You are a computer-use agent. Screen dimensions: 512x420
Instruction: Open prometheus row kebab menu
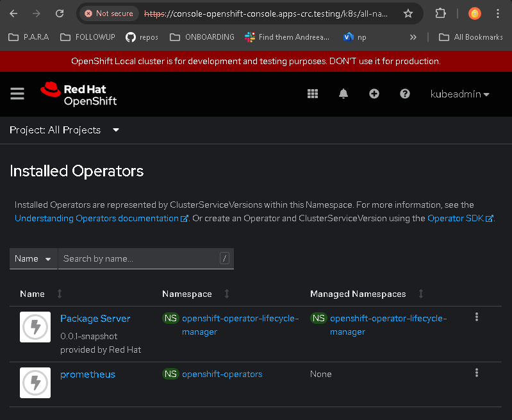pos(476,373)
